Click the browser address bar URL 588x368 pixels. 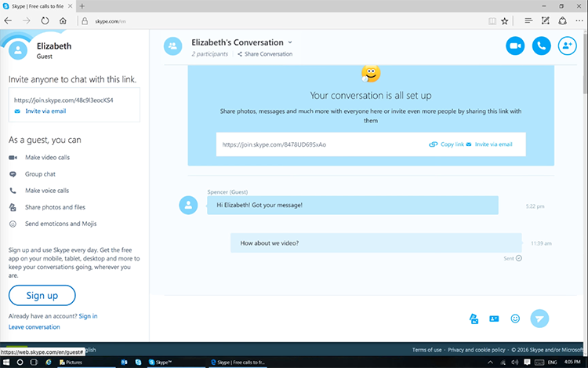(x=111, y=21)
